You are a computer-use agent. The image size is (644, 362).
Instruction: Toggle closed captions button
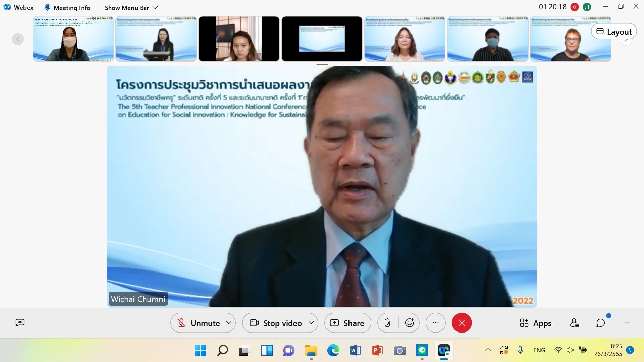20,322
